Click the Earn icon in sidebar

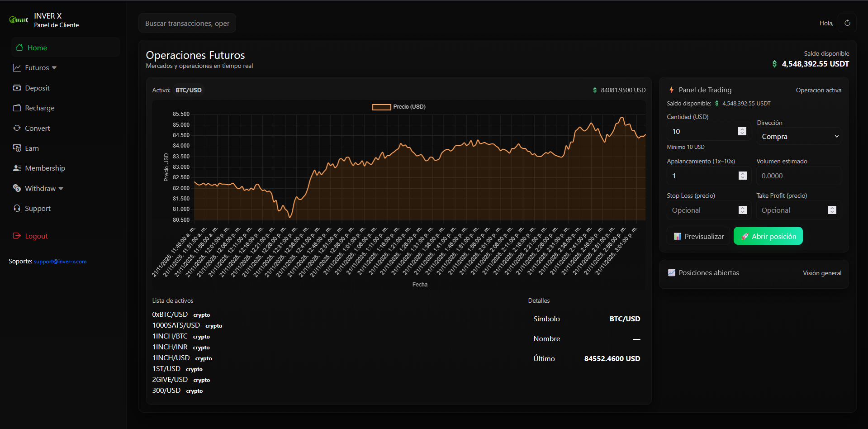click(17, 148)
